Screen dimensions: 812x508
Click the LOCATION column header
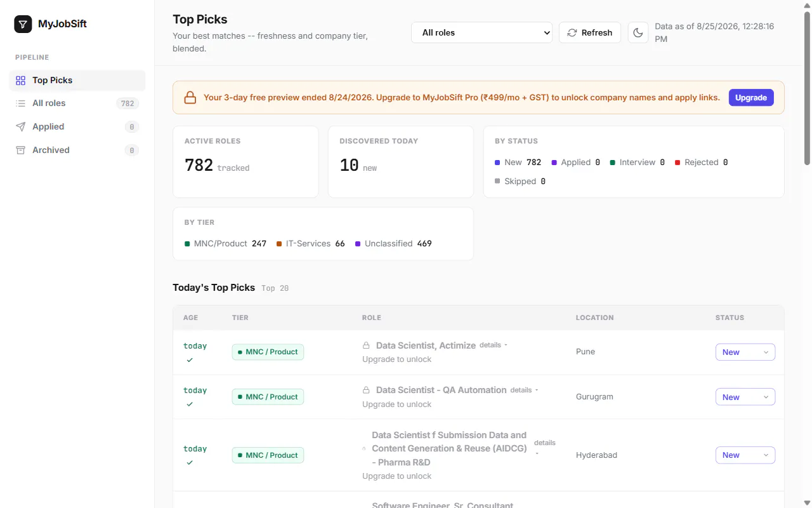[x=594, y=317]
